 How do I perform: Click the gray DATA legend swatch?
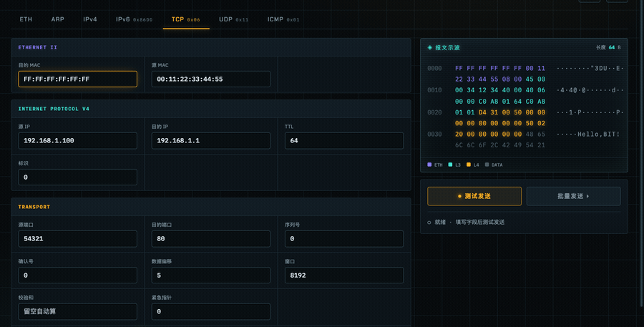click(x=487, y=165)
